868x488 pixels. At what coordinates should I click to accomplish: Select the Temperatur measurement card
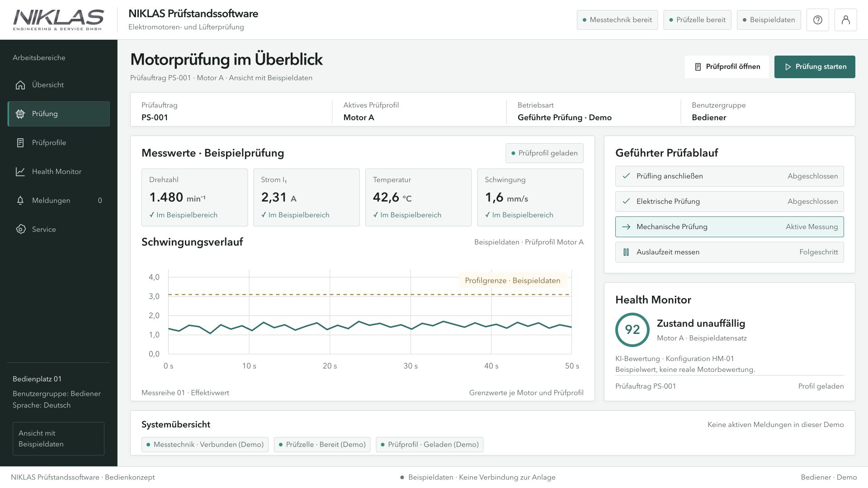coord(418,197)
